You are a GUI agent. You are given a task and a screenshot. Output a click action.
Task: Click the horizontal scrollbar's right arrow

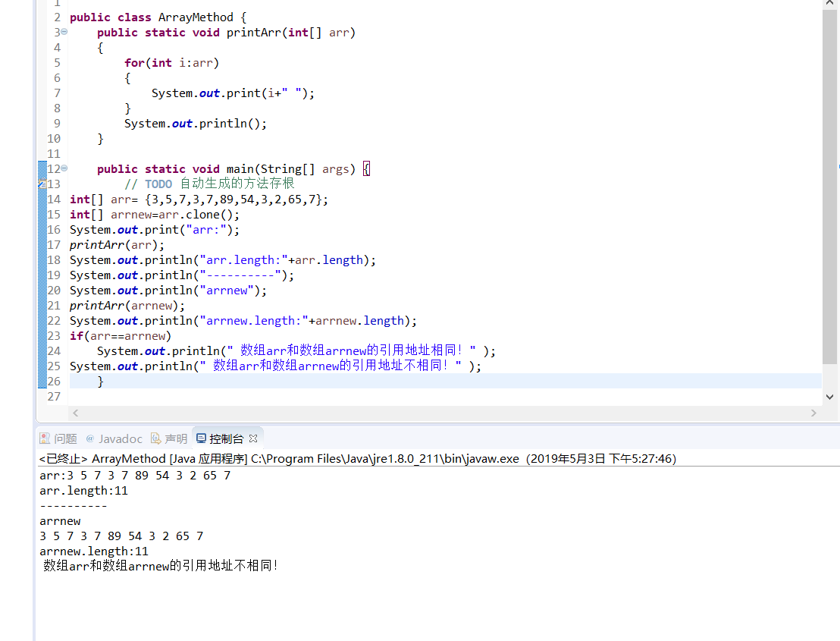point(813,413)
